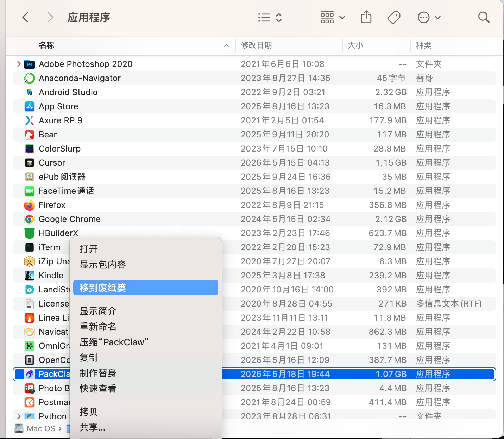Click 多信息文本 (RTF) kind cell
Screen dimensions: 504x439
tap(449, 304)
